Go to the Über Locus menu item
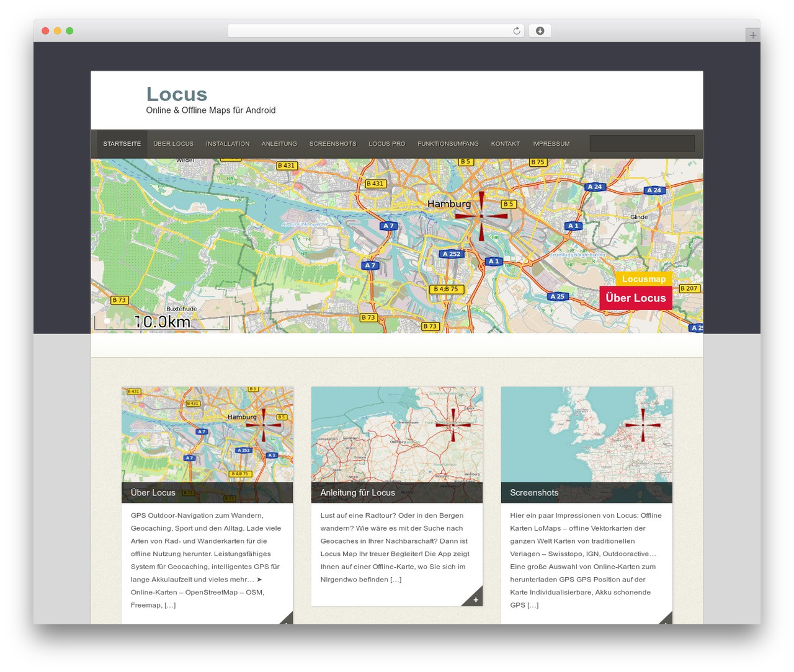This screenshot has height=672, width=794. click(x=174, y=144)
